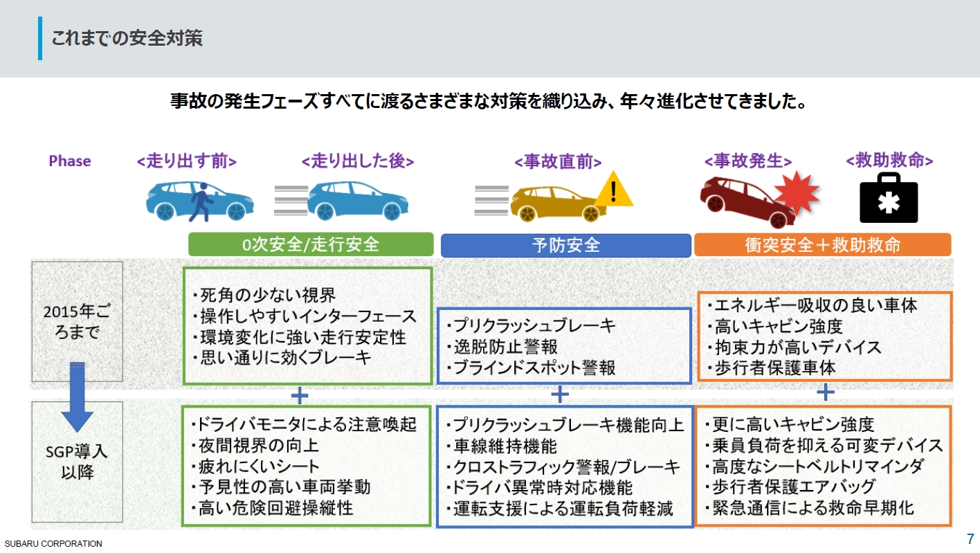The width and height of the screenshot is (980, 553).
Task: Click the 救助救命 phase label
Action: [x=889, y=159]
